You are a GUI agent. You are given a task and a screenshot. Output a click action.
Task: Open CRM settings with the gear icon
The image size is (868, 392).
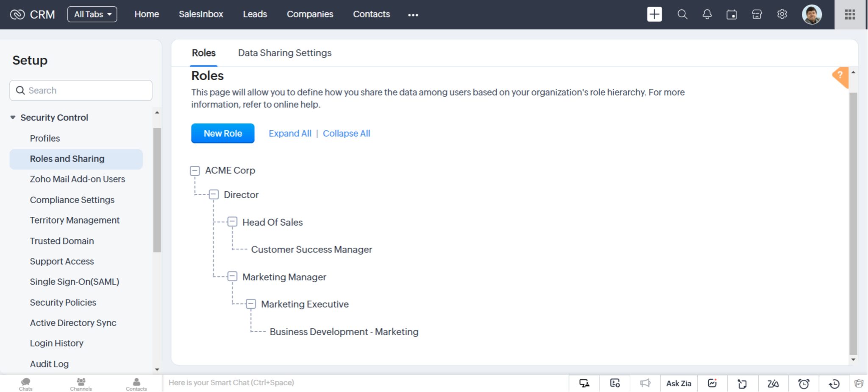pyautogui.click(x=782, y=14)
